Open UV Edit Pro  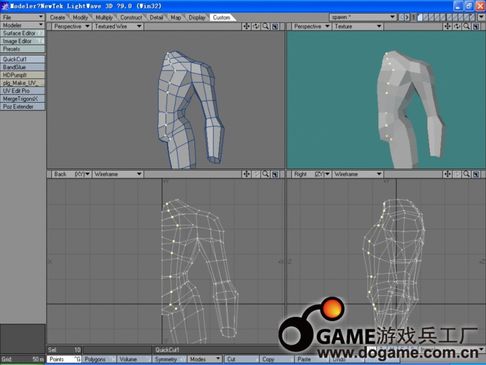click(x=22, y=91)
